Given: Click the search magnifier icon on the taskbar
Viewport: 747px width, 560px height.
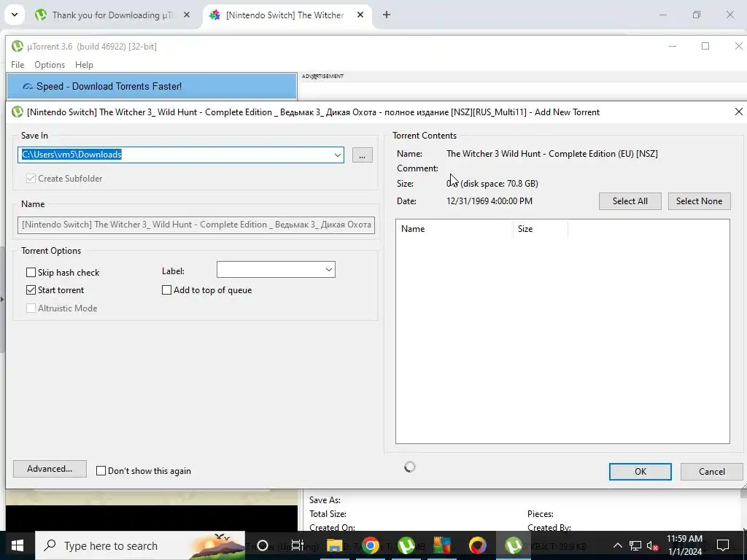Looking at the screenshot, I should 50,545.
